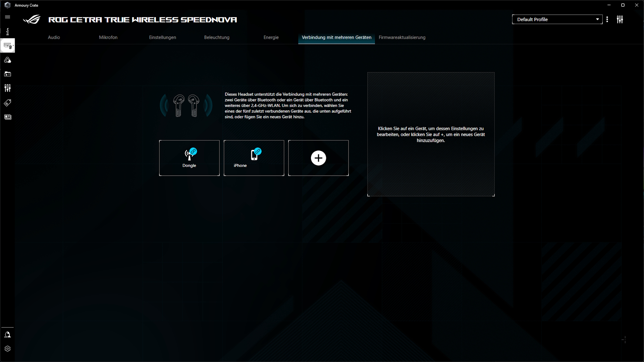Viewport: 644px width, 362px height.
Task: Expand the hamburger menu top left
Action: [7, 17]
